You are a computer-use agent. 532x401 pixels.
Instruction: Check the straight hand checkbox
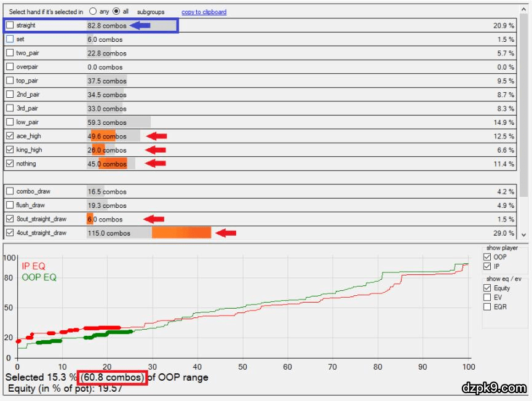tap(10, 25)
